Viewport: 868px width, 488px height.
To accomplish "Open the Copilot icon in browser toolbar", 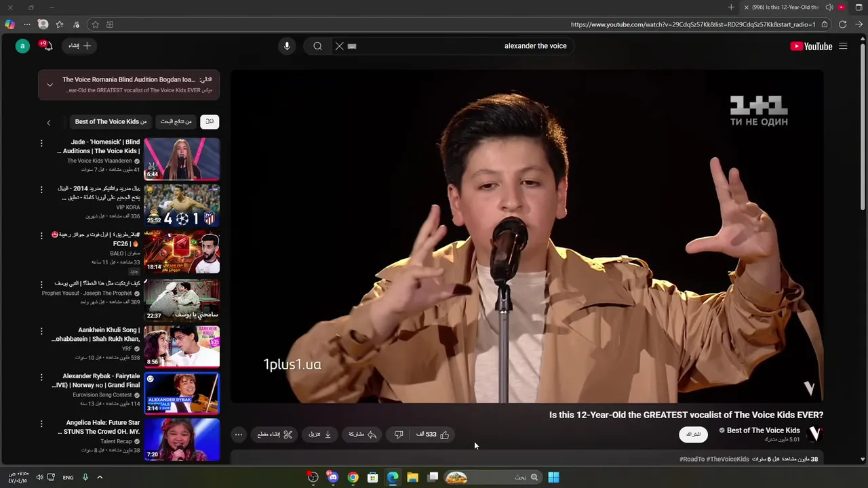I will coord(9,24).
